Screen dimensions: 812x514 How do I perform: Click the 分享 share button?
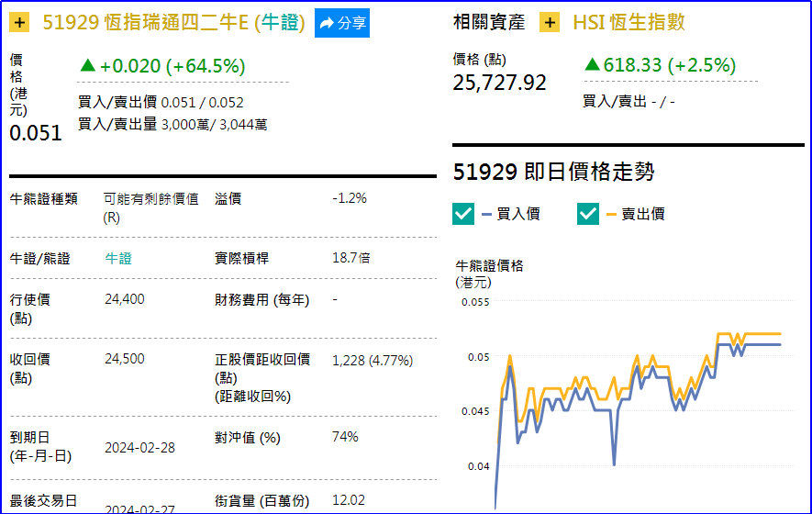pyautogui.click(x=342, y=23)
